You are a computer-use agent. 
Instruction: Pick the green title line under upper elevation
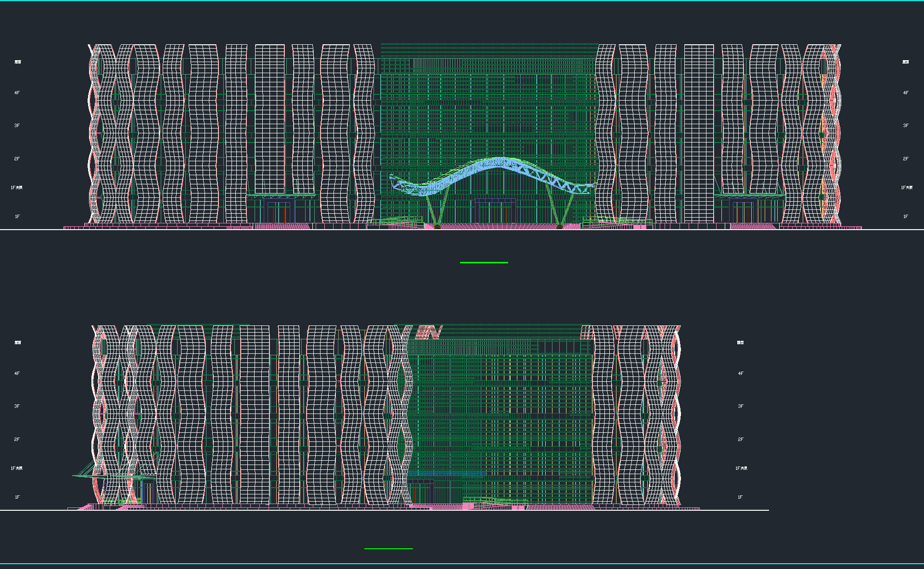484,262
